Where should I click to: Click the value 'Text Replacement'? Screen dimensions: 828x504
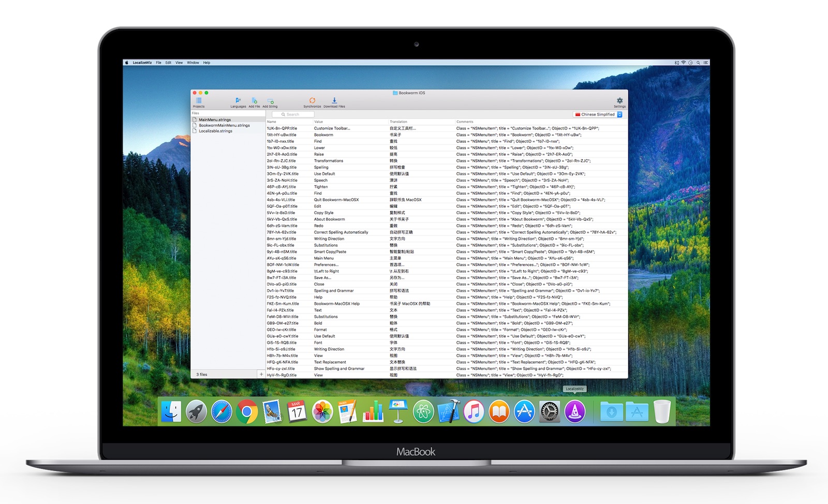330,362
